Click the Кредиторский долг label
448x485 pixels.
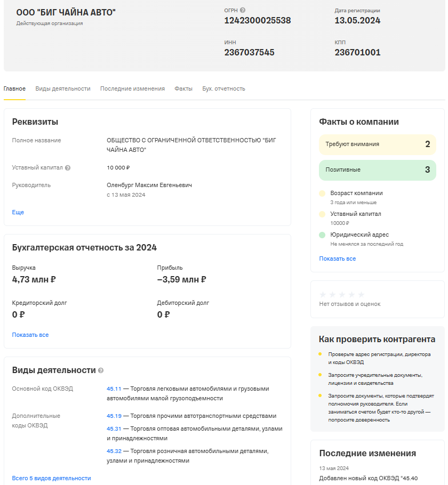point(39,303)
